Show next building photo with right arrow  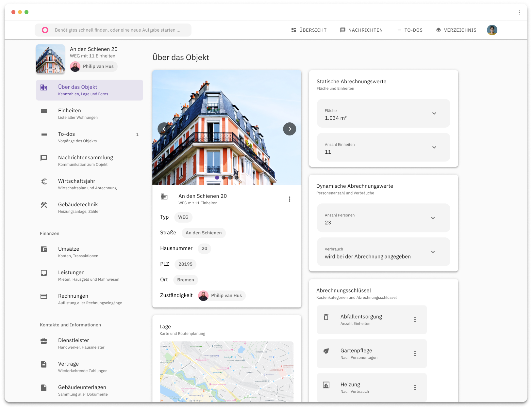click(x=290, y=129)
